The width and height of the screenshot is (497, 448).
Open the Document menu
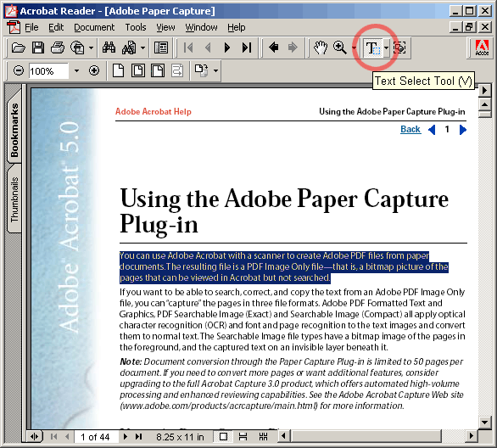94,28
